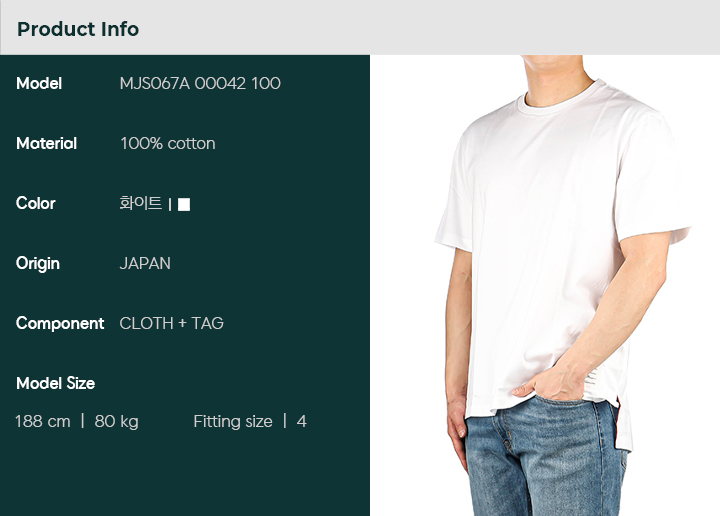Select the Product Info header title

(78, 29)
